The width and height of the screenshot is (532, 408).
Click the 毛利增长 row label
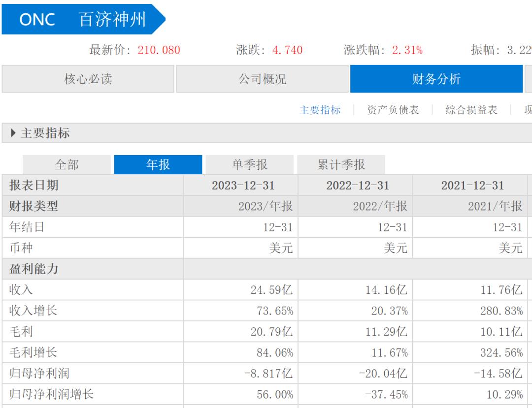pyautogui.click(x=33, y=352)
